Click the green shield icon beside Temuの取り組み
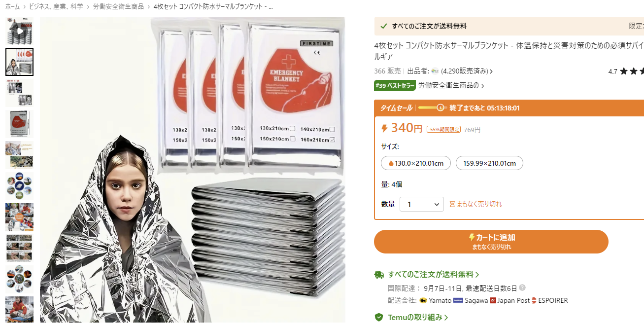644x325 pixels. pos(379,317)
